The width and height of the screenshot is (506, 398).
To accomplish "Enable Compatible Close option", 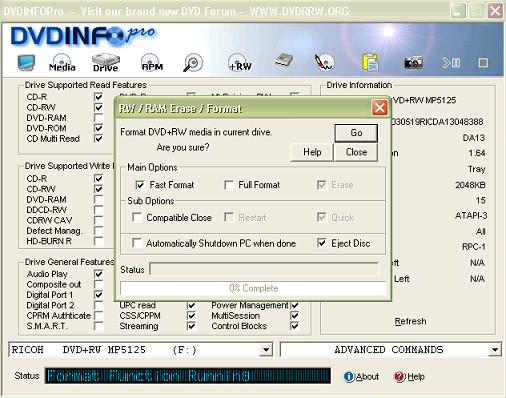I will point(137,217).
